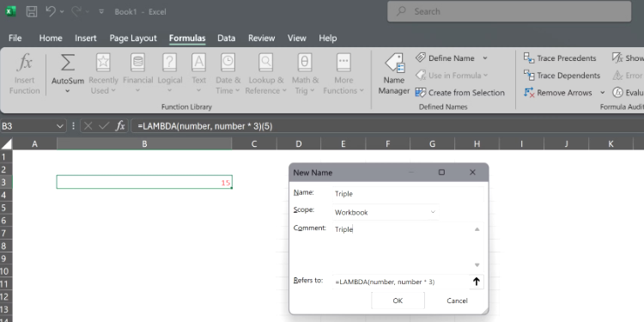
Task: Open the Help tab
Action: pyautogui.click(x=328, y=38)
